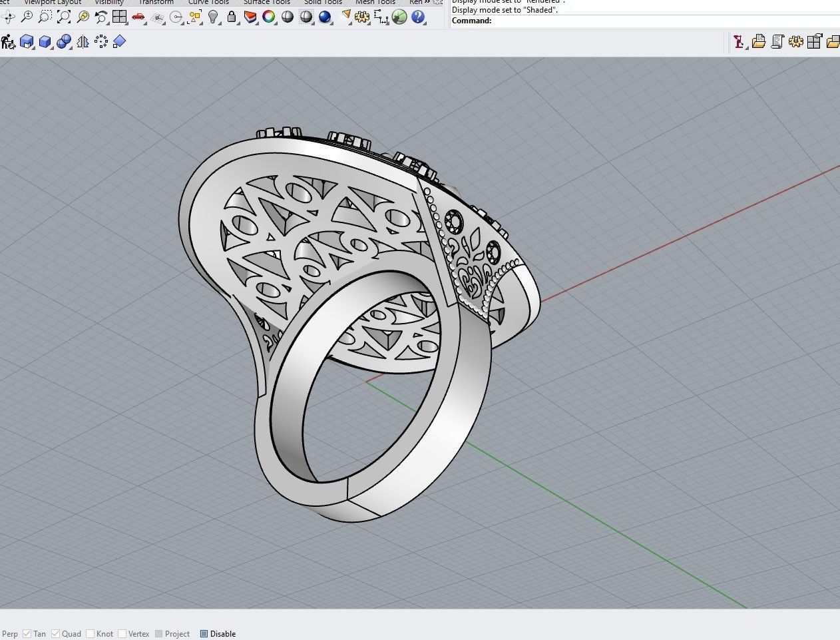Click the Select objects shapes icon

(x=194, y=17)
